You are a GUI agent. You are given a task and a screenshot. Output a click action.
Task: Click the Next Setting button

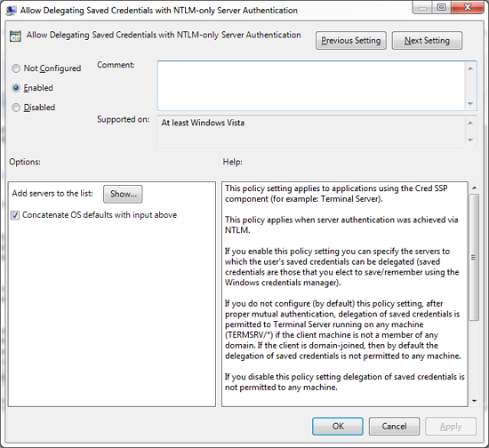[427, 41]
